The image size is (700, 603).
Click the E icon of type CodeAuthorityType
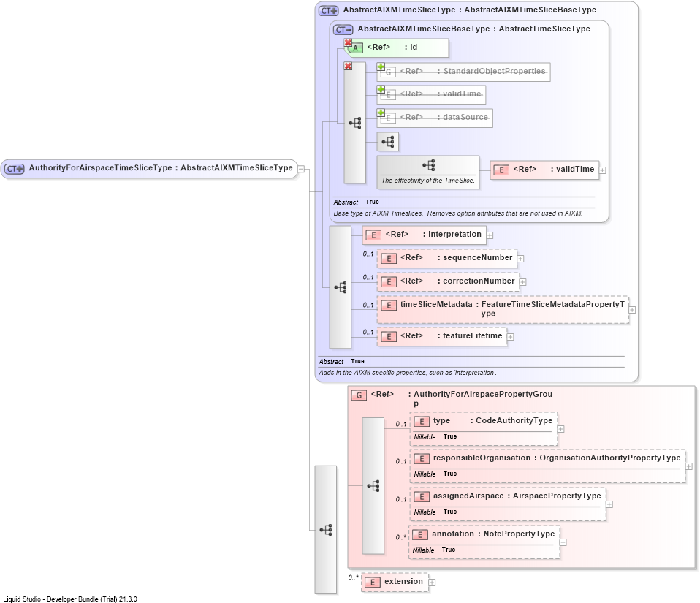pos(422,422)
